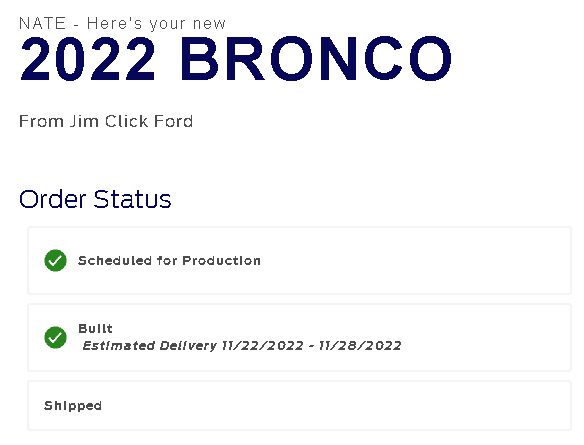Click the Order Status heading
This screenshot has width=584, height=445.
[95, 199]
